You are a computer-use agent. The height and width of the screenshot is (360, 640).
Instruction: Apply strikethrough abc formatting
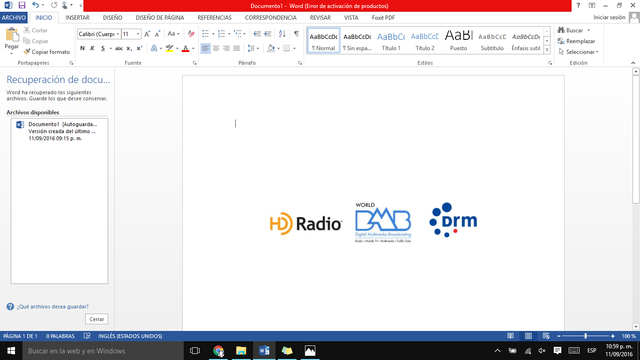coord(119,48)
